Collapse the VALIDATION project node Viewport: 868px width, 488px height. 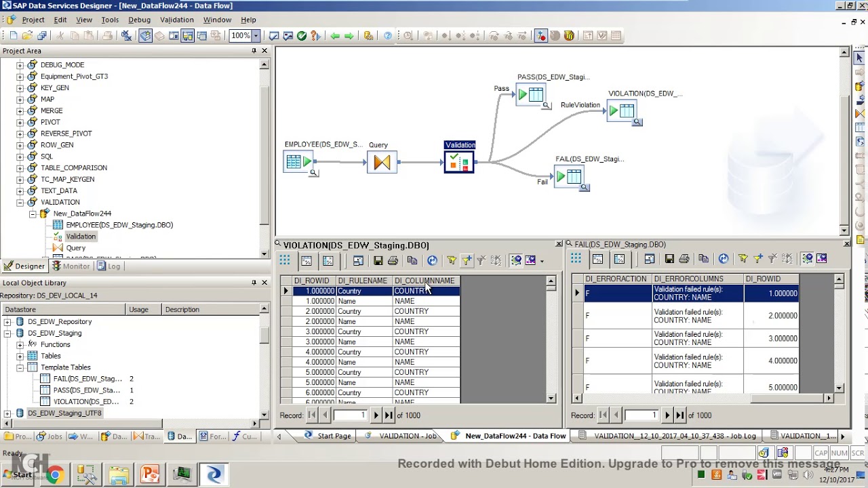pyautogui.click(x=20, y=202)
